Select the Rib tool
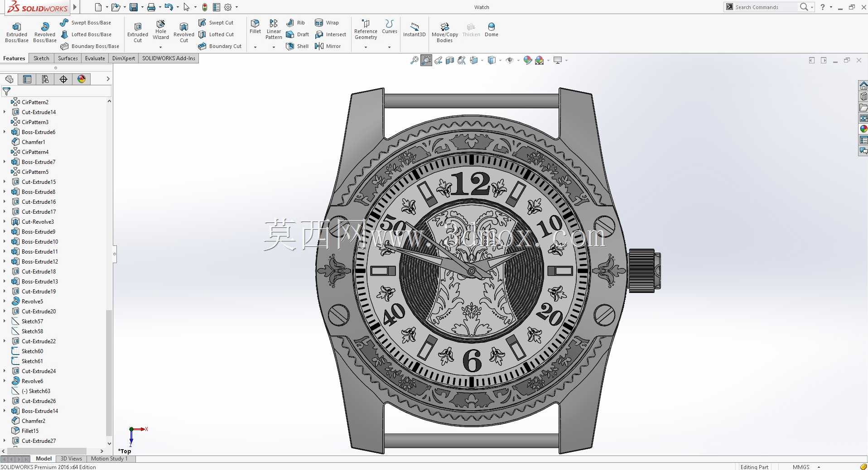 [295, 23]
